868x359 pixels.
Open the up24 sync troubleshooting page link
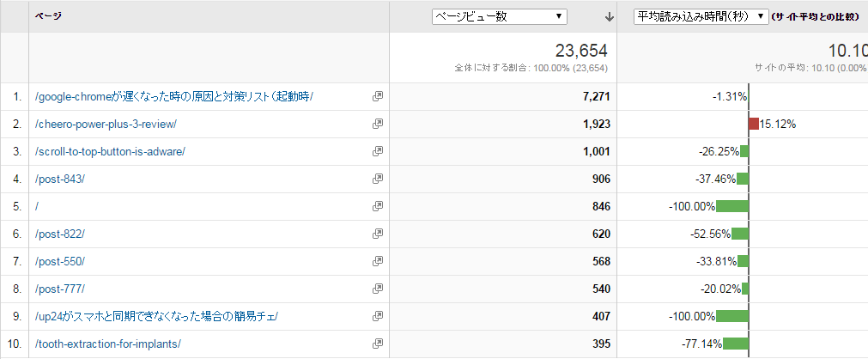(x=156, y=317)
